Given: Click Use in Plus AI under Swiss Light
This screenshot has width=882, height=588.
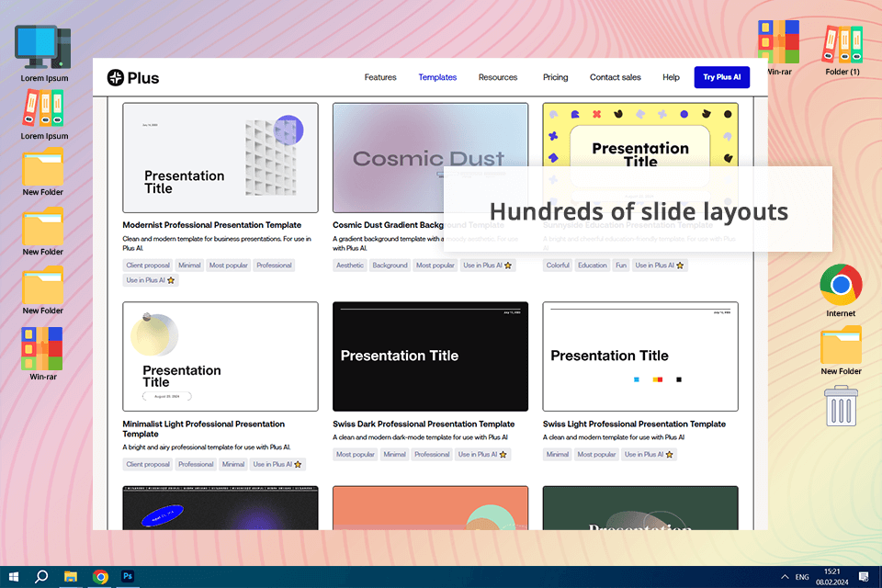Looking at the screenshot, I should (x=649, y=454).
